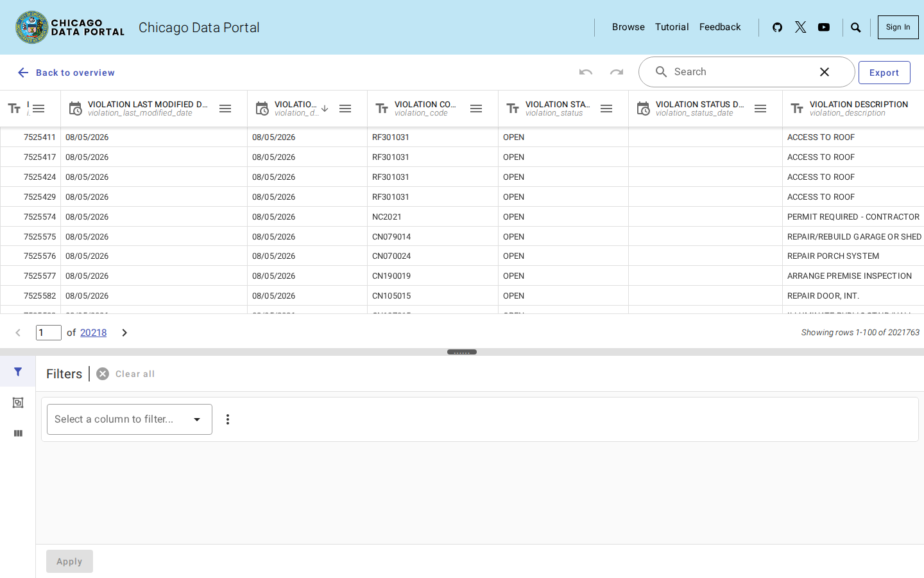Open Violation Last Modified Date column menu
The width and height of the screenshot is (924, 578).
225,109
